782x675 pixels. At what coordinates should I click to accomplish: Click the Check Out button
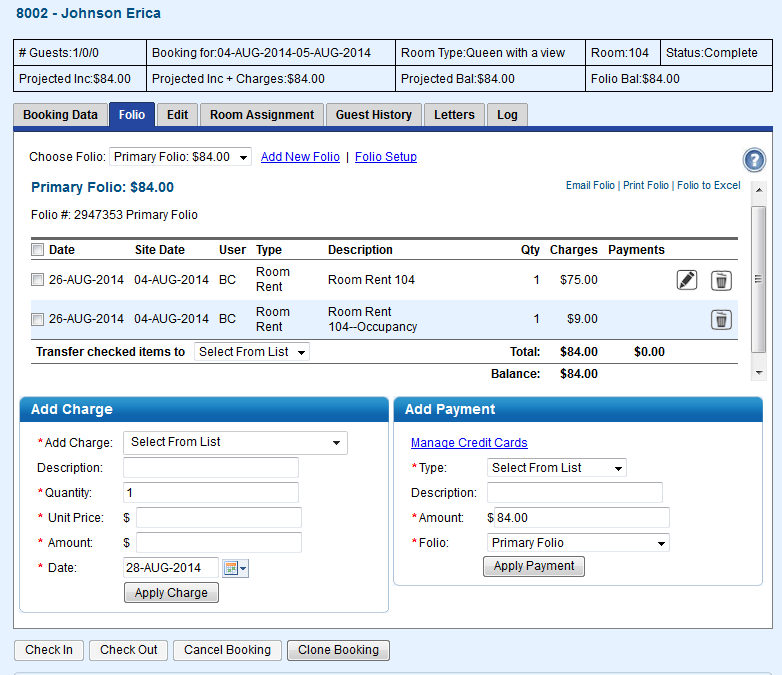[x=128, y=650]
